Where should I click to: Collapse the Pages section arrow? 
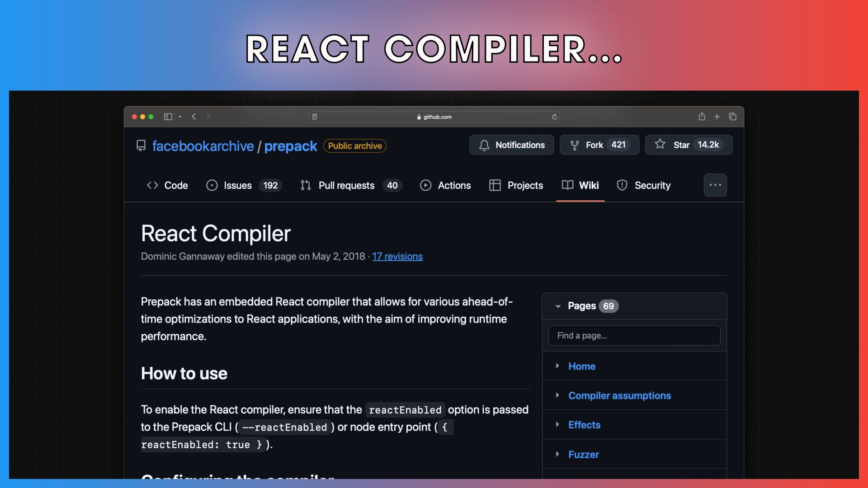coord(558,306)
